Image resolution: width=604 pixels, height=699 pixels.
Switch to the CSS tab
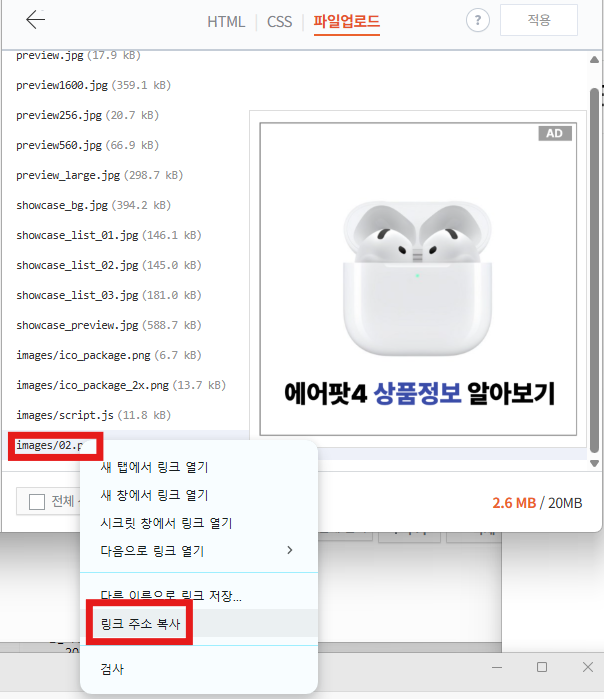279,21
